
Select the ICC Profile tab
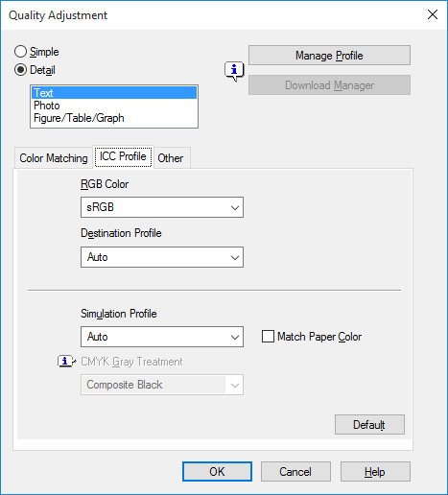(x=123, y=156)
